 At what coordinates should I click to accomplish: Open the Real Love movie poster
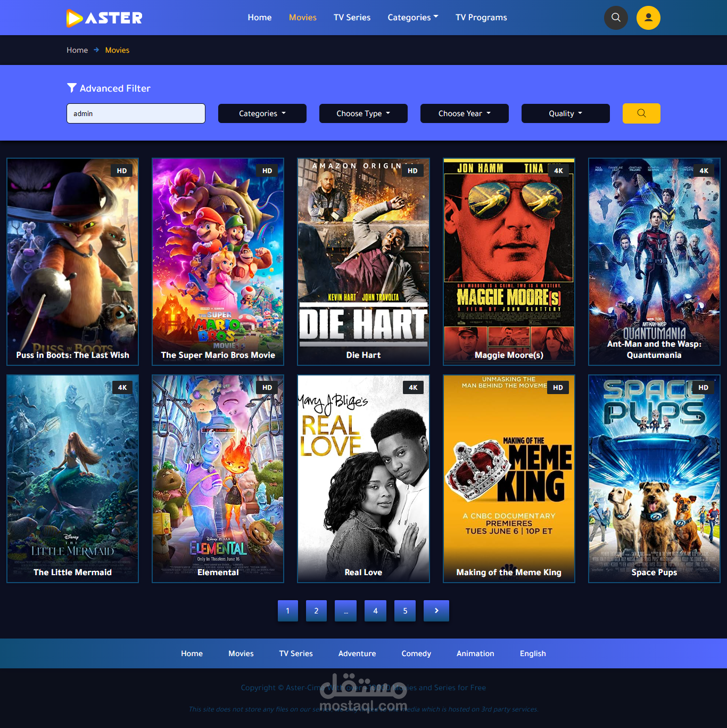(x=363, y=479)
